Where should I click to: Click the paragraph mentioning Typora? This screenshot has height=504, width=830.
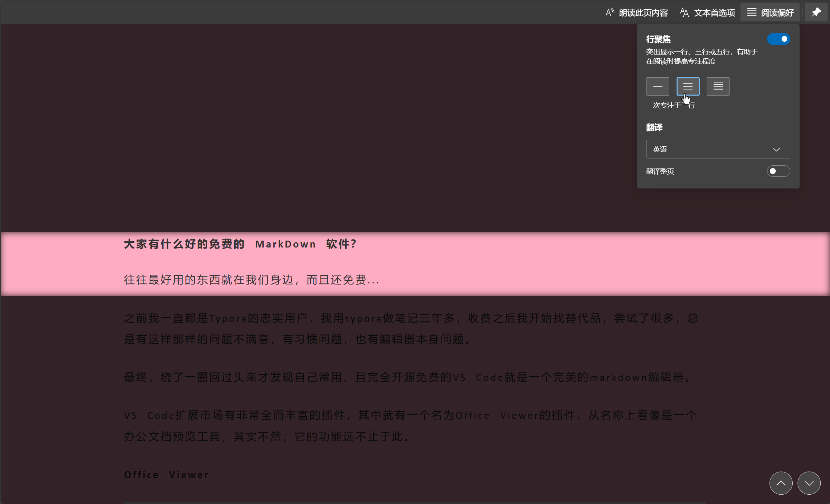(411, 329)
